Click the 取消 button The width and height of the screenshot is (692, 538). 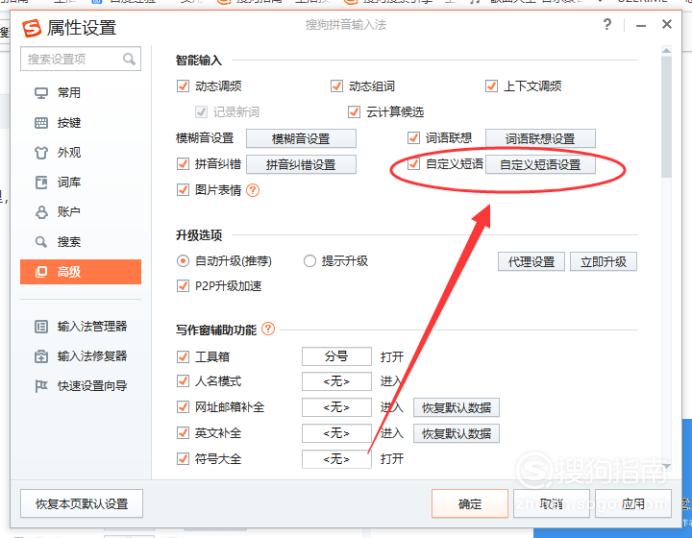[551, 504]
